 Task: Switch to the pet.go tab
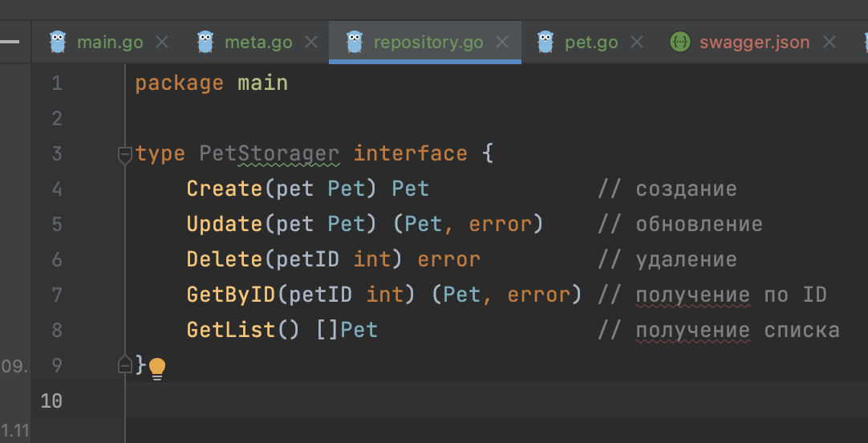[x=590, y=43]
